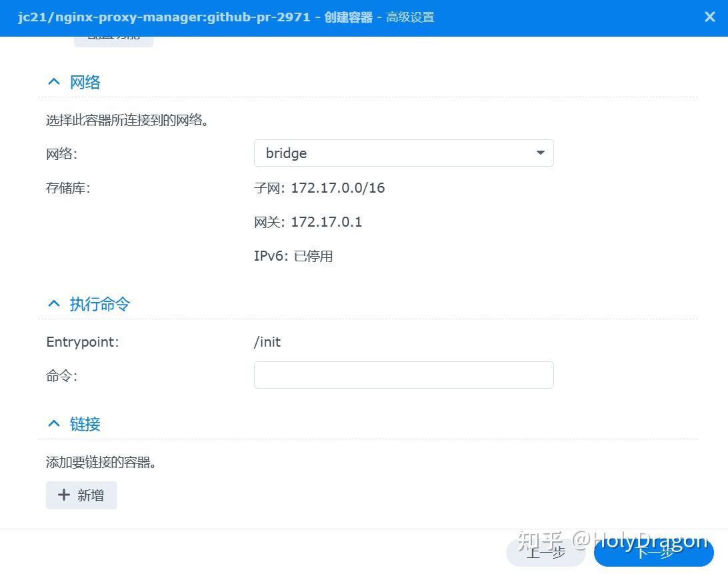The height and width of the screenshot is (574, 728).
Task: Click the plus icon on 新增 button
Action: [63, 495]
